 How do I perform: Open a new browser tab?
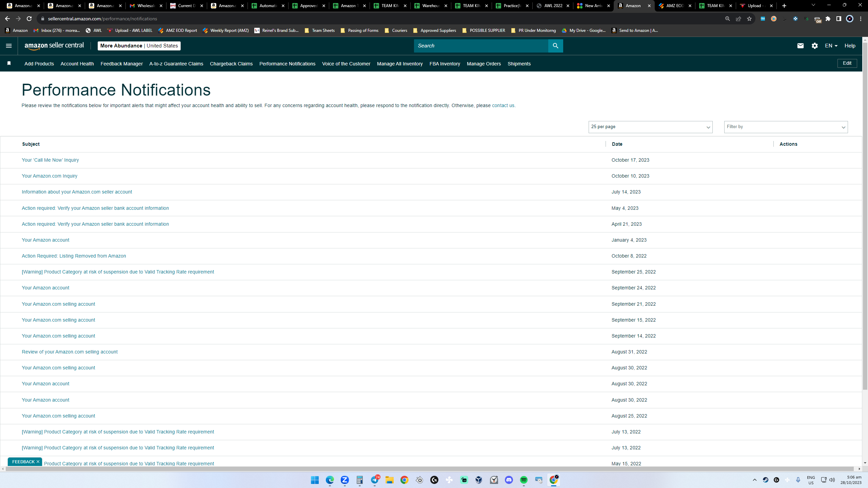coord(784,6)
